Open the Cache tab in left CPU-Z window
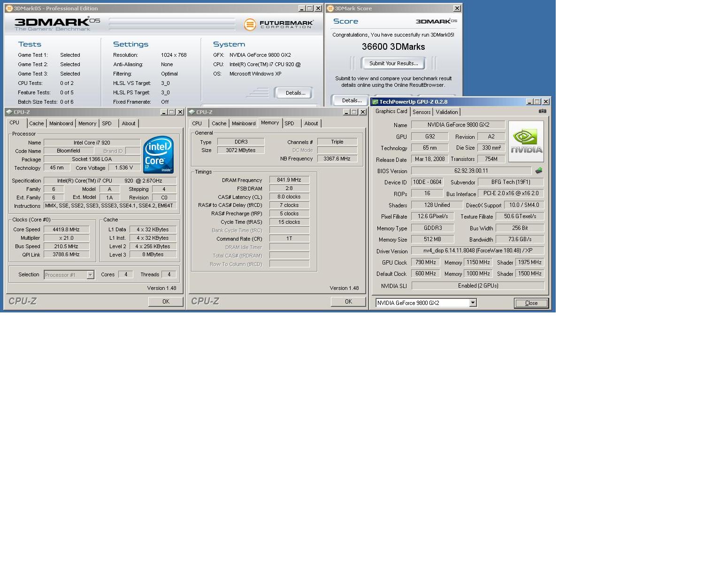 pyautogui.click(x=37, y=123)
